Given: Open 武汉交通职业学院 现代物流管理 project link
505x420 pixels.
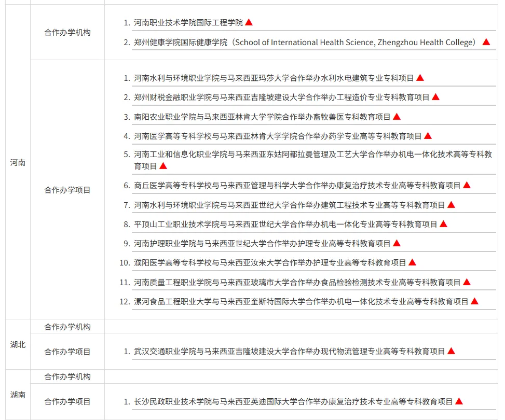Looking at the screenshot, I should click(290, 351).
